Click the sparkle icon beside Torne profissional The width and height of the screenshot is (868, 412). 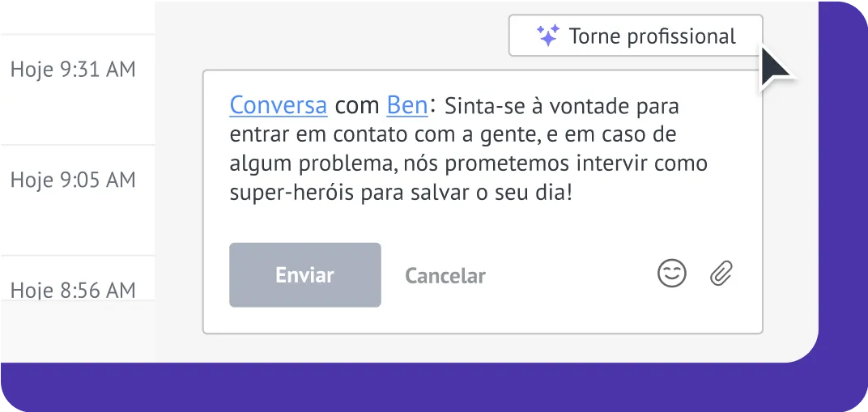click(x=548, y=36)
